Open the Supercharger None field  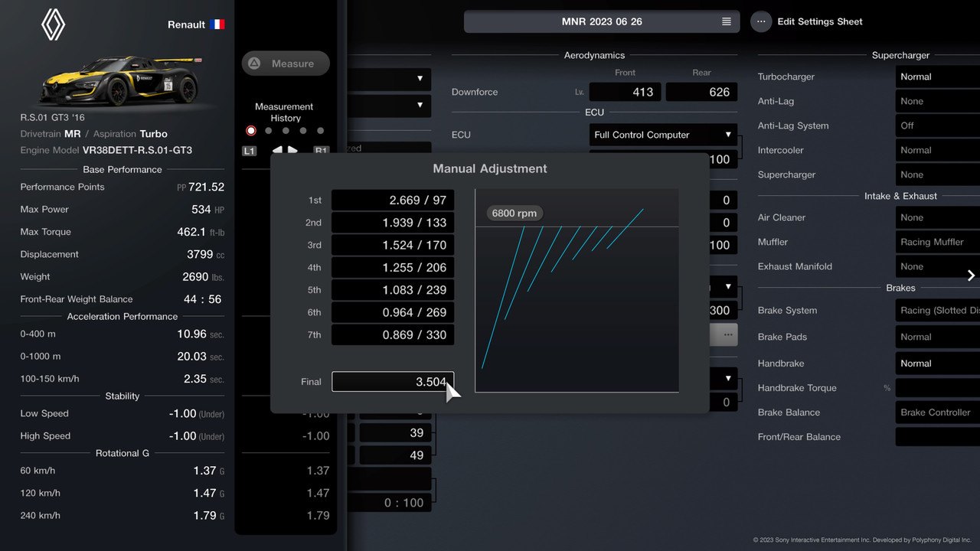tap(938, 174)
